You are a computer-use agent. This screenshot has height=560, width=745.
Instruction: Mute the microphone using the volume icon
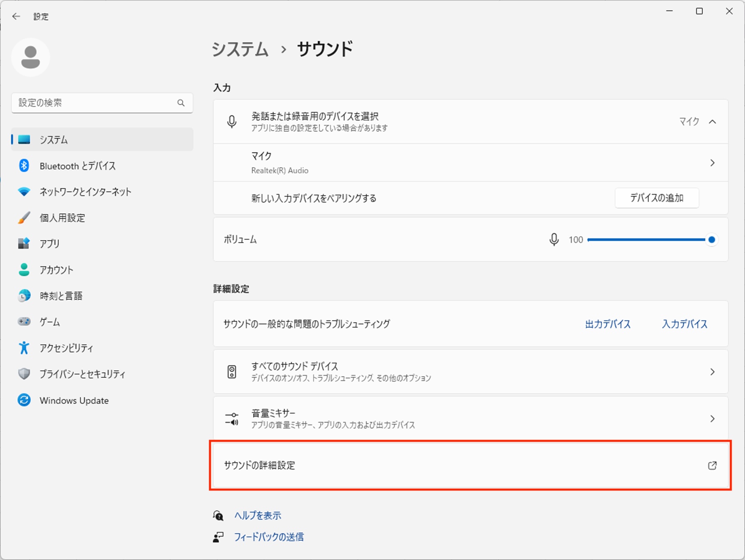click(554, 240)
